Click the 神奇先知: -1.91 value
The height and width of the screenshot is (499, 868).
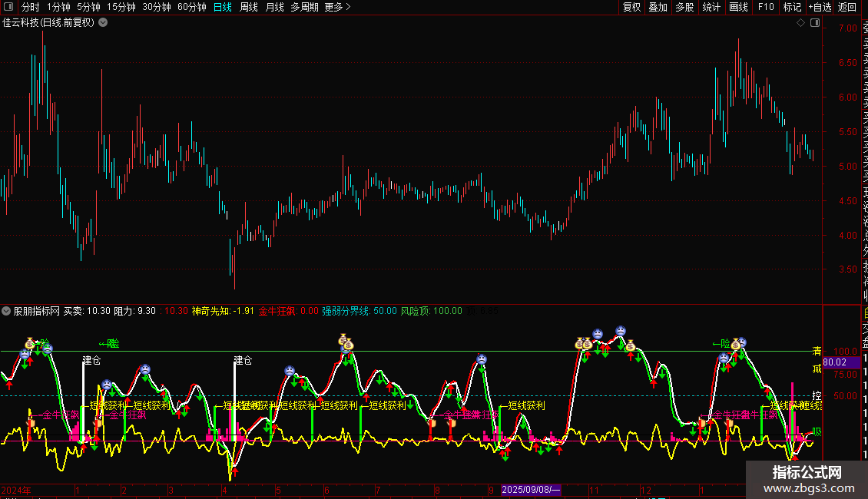click(x=223, y=311)
